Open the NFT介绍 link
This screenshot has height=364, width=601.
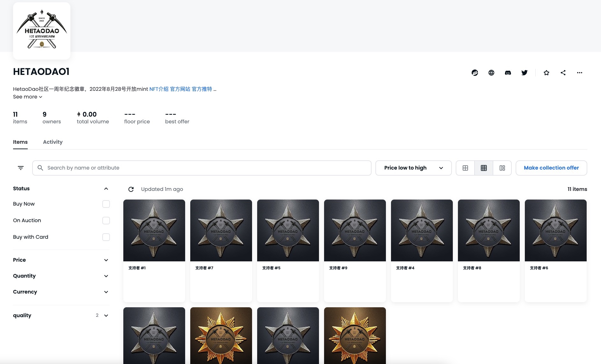[159, 89]
